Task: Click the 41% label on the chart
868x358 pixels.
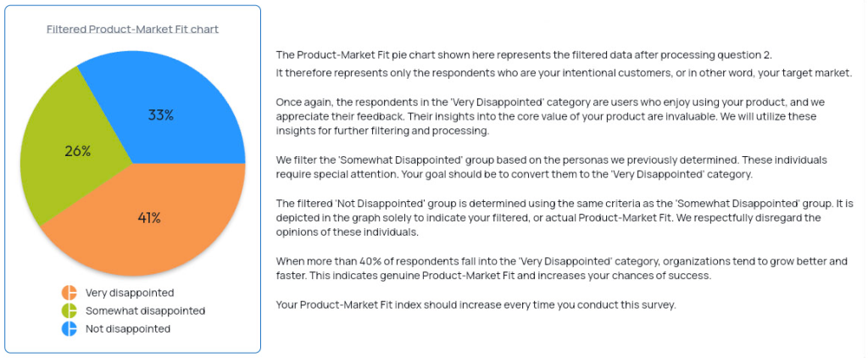Action: tap(149, 218)
